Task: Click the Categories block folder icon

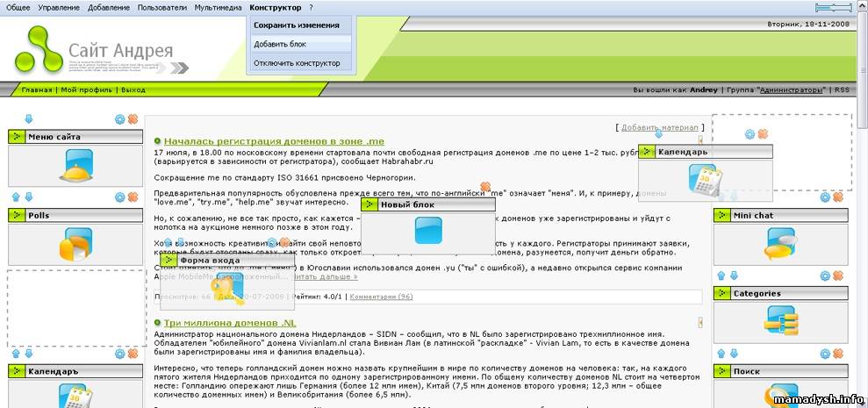Action: 781,324
